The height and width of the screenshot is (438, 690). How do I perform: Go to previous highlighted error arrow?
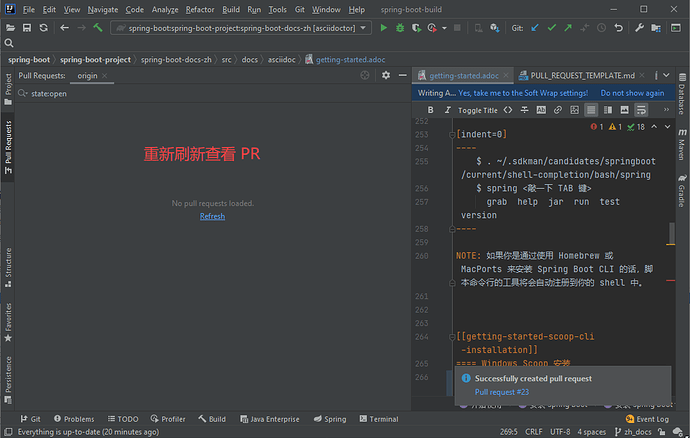tap(654, 127)
